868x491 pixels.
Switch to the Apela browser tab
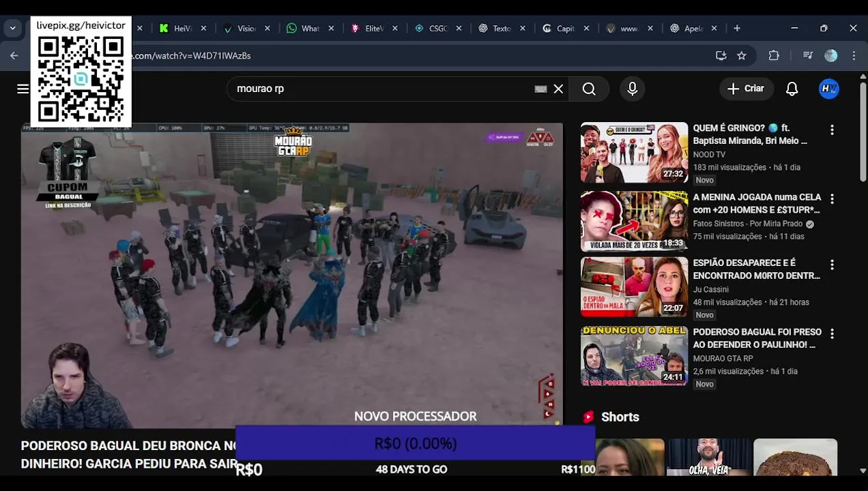686,29
